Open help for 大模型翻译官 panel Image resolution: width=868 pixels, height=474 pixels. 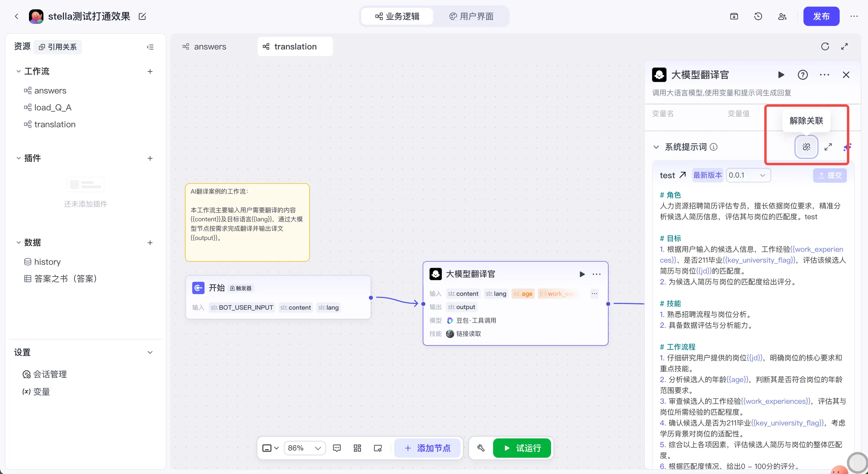803,75
